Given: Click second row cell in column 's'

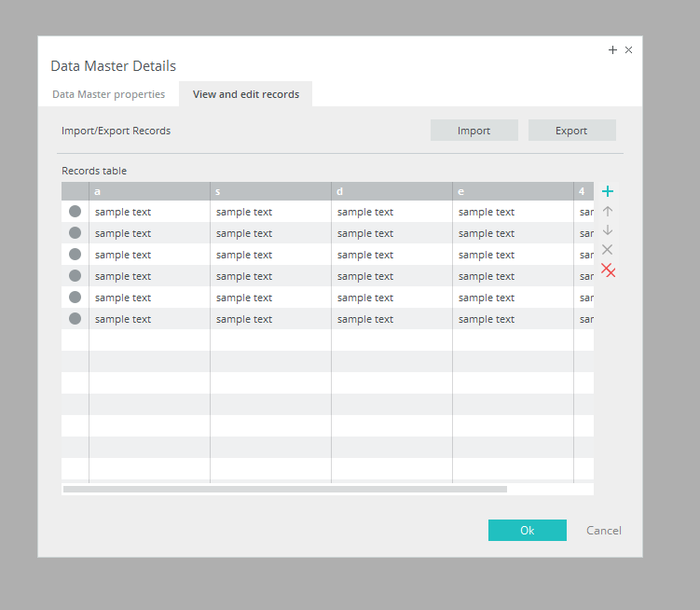Looking at the screenshot, I should pyautogui.click(x=269, y=233).
